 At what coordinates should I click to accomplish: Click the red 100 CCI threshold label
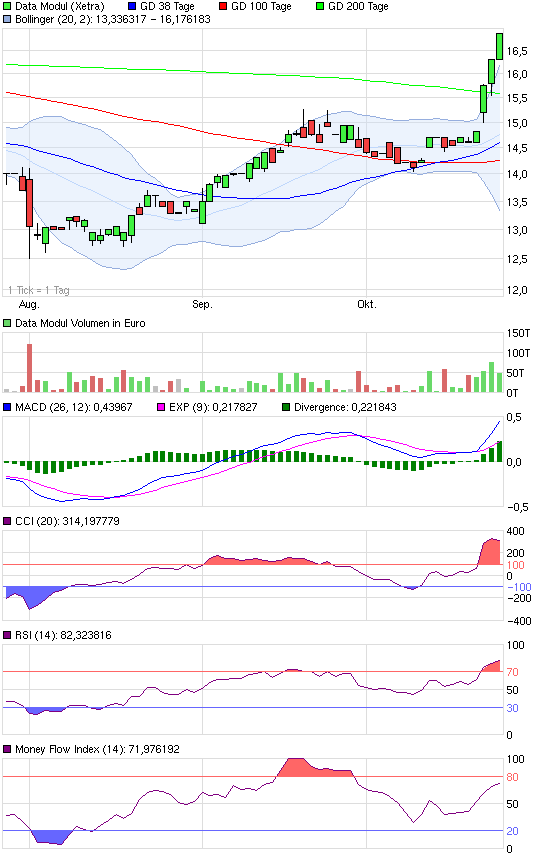[515, 565]
